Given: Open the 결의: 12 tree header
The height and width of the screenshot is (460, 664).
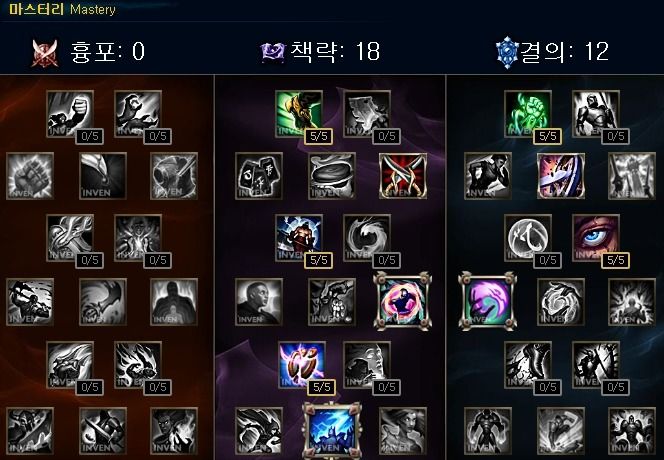Looking at the screenshot, I should click(x=553, y=52).
